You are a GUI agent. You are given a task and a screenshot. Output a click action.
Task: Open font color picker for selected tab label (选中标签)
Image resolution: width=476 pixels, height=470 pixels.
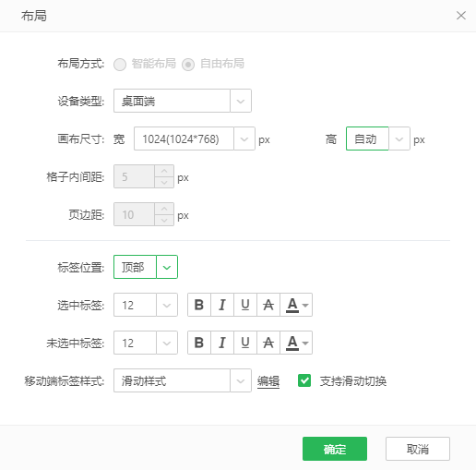point(296,305)
